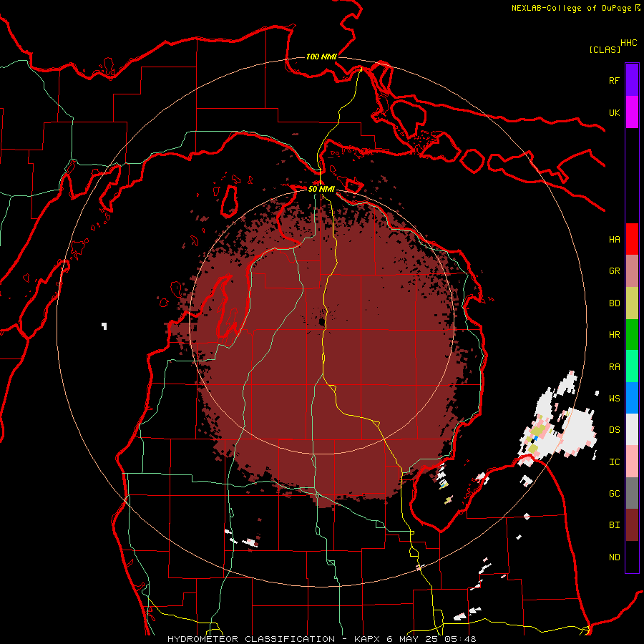Click the UK magenta legend swatch

[632, 112]
